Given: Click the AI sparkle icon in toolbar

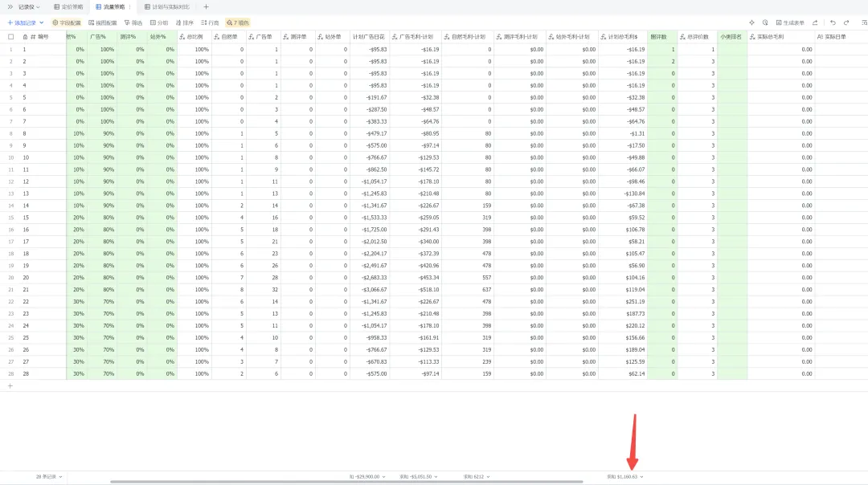Looking at the screenshot, I should coord(751,22).
